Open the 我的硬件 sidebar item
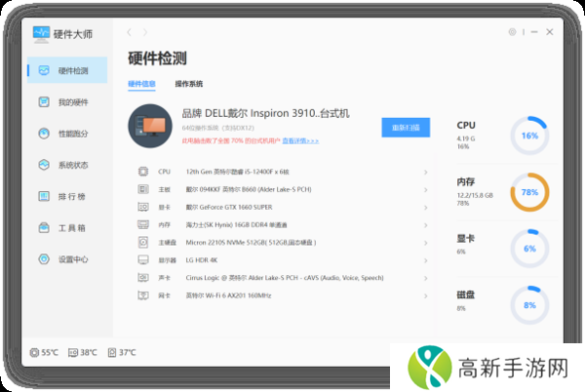 pos(67,101)
